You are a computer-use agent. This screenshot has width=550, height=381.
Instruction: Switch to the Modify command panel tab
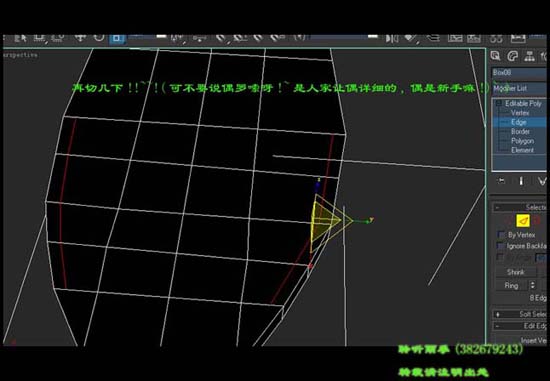click(512, 56)
